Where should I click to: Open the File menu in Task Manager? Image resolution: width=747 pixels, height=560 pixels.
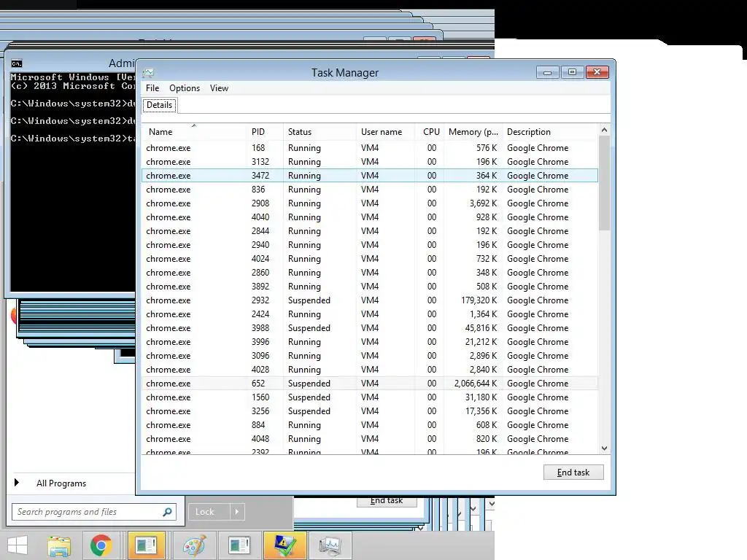pyautogui.click(x=152, y=88)
